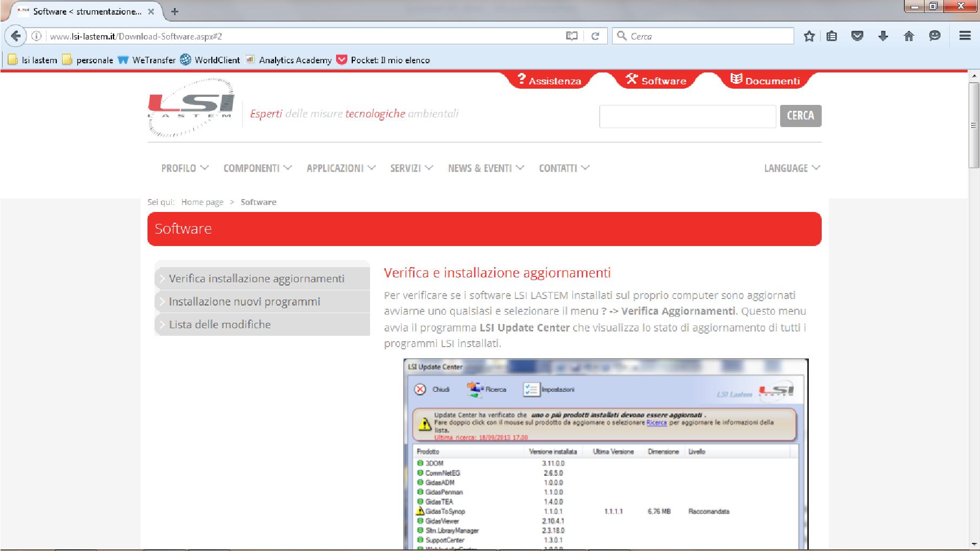The width and height of the screenshot is (980, 551).
Task: Reload the page with the refresh icon
Action: point(595,36)
